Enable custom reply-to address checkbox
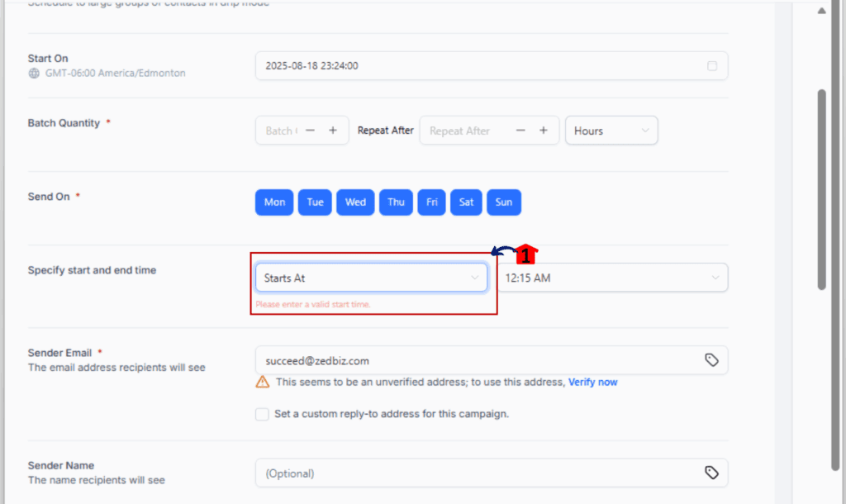Image resolution: width=846 pixels, height=504 pixels. [262, 414]
